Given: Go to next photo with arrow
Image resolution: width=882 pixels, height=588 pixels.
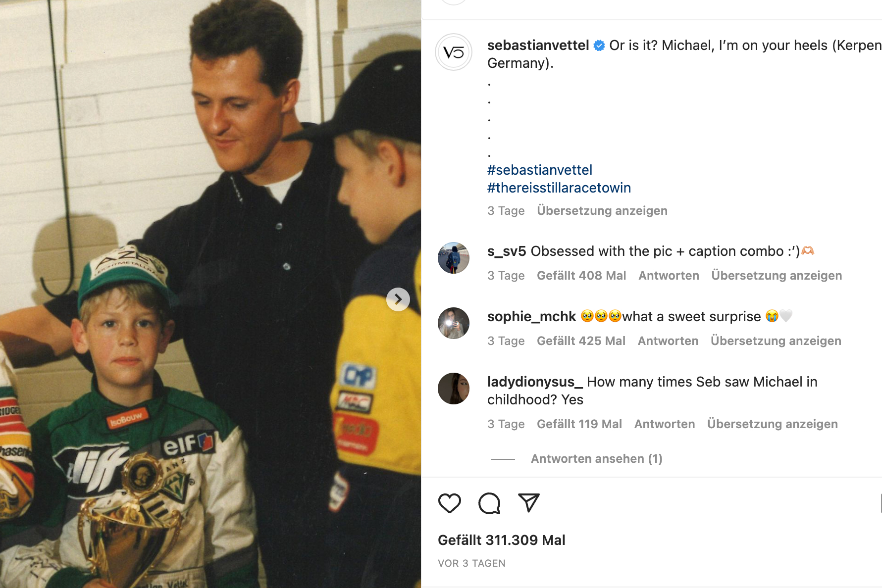Looking at the screenshot, I should pos(398,299).
